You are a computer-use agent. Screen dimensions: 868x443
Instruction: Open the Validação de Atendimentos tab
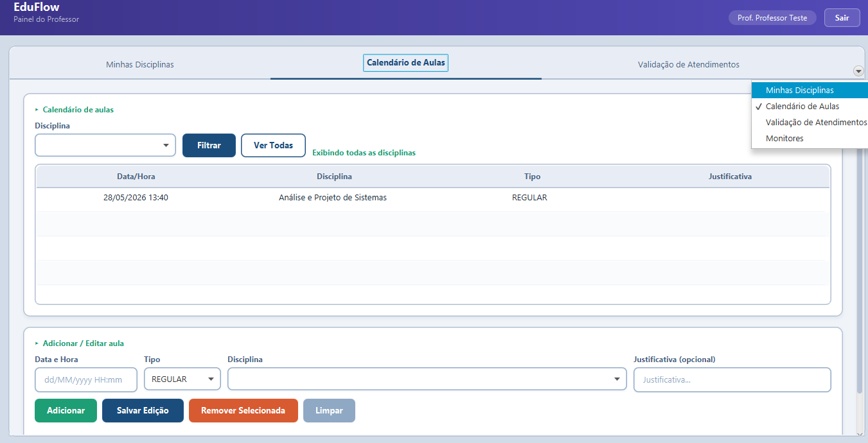(689, 65)
